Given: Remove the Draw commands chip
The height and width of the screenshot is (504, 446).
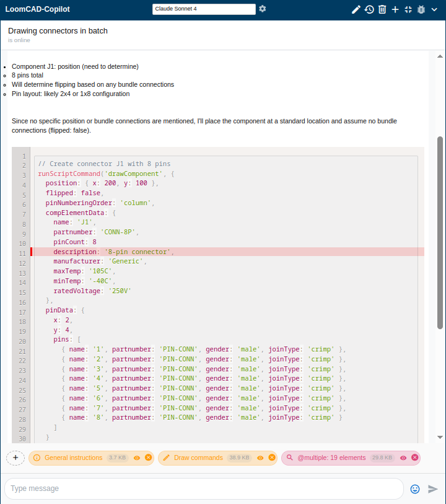Looking at the screenshot, I should tap(272, 458).
